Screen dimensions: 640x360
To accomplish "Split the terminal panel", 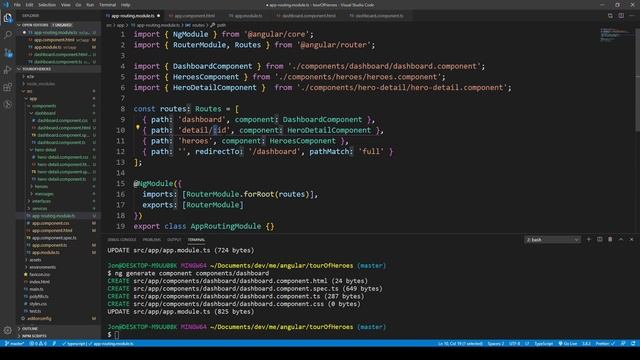I will click(599, 240).
